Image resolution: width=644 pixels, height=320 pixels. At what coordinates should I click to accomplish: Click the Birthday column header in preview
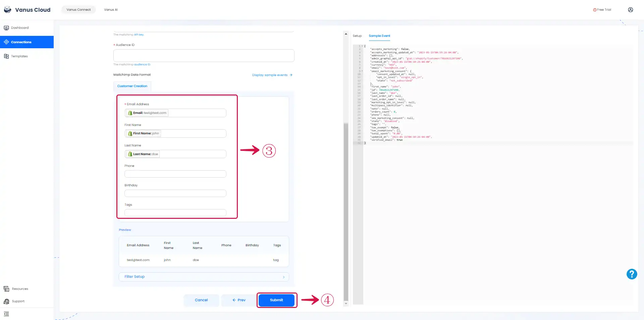pyautogui.click(x=252, y=245)
